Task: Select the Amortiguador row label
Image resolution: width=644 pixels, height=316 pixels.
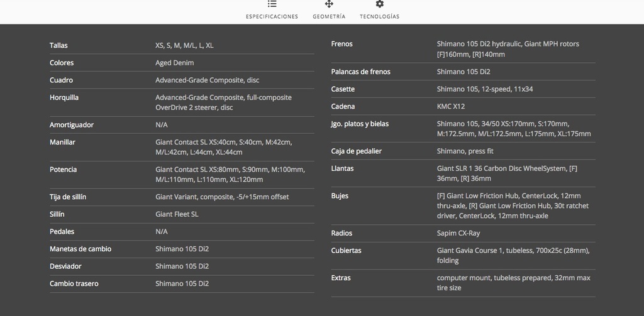Action: (72, 125)
